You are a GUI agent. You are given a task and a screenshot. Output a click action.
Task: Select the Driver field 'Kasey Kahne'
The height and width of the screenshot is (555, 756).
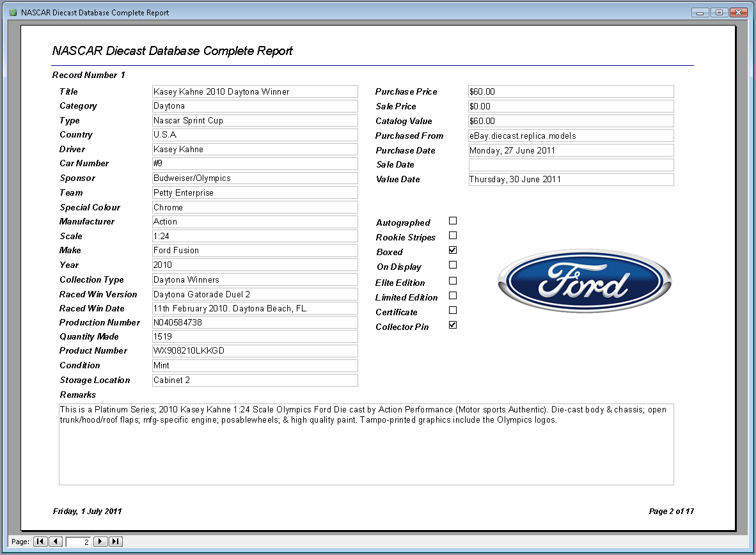[x=255, y=150]
